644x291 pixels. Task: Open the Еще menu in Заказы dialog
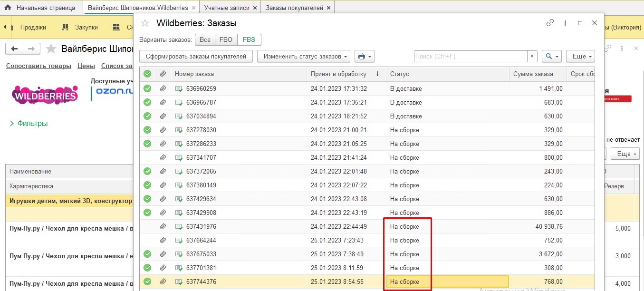point(580,56)
